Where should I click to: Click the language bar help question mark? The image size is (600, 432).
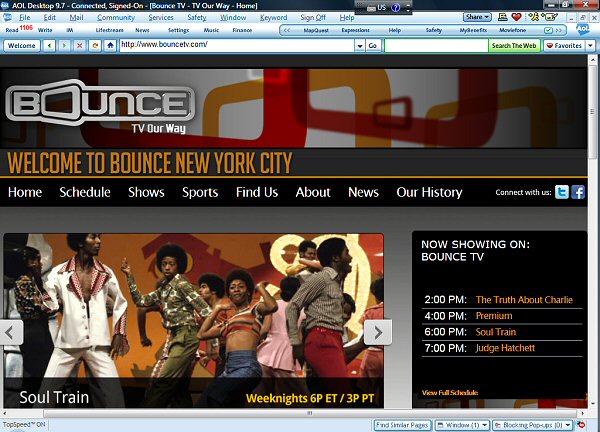pyautogui.click(x=396, y=7)
